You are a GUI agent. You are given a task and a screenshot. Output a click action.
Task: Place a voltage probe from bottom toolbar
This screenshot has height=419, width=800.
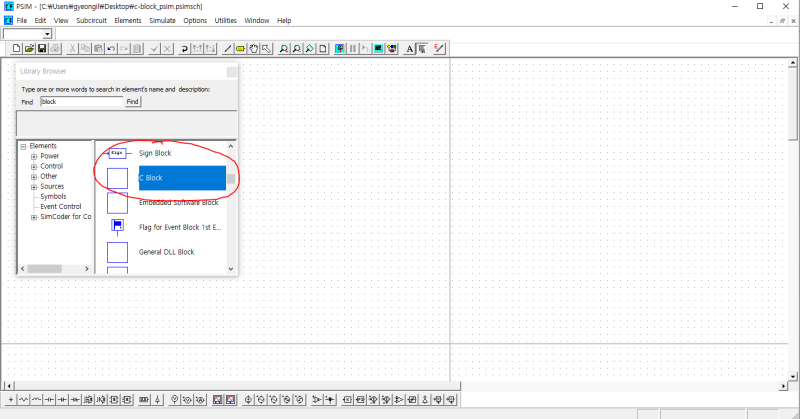(x=174, y=400)
